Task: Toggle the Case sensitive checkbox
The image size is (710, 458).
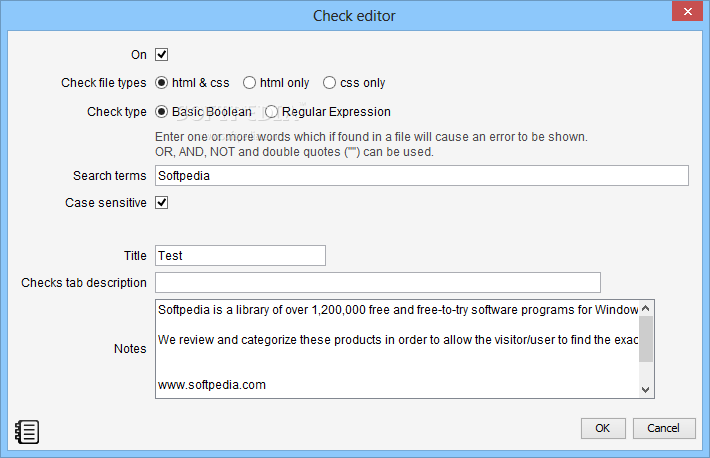Action: click(162, 202)
